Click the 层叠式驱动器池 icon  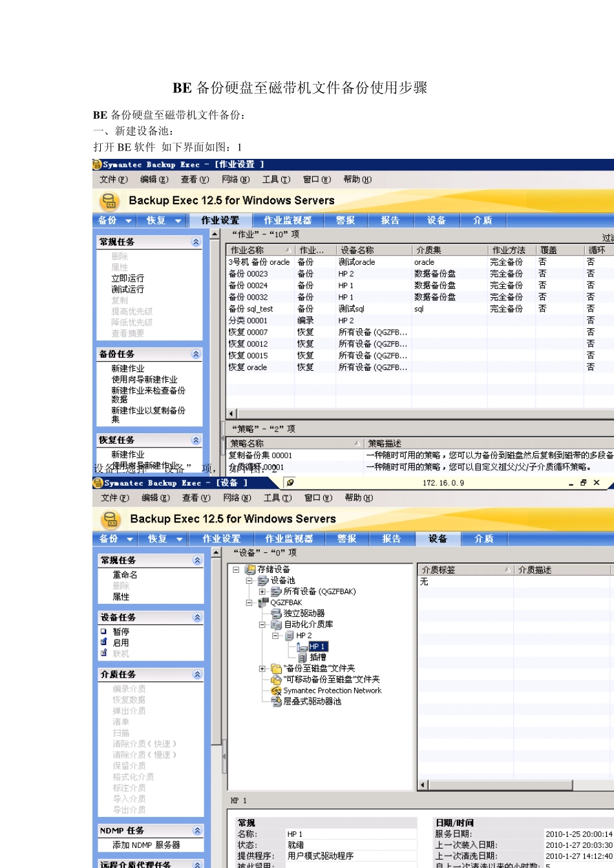point(276,701)
